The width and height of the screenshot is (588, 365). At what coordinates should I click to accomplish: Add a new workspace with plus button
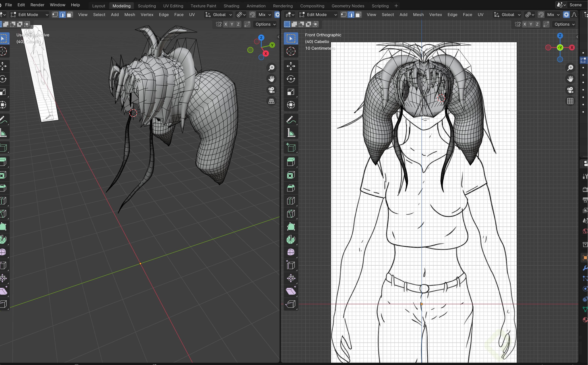(396, 6)
